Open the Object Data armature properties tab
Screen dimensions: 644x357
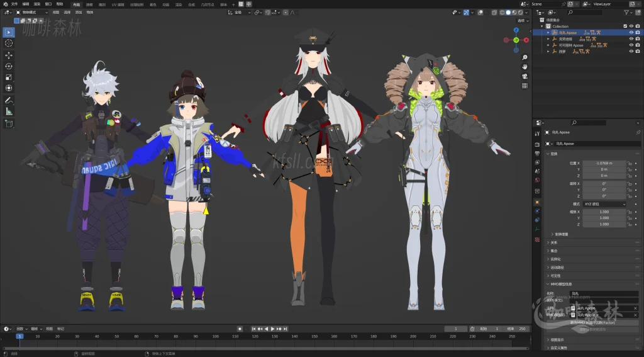(x=537, y=229)
